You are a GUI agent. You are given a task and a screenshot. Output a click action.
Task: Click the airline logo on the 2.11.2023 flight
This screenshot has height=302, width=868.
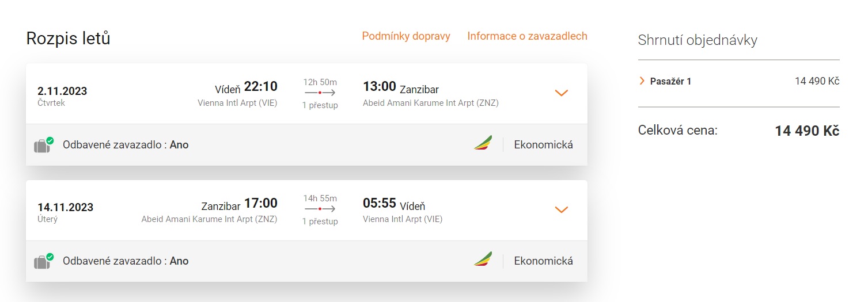click(x=483, y=143)
